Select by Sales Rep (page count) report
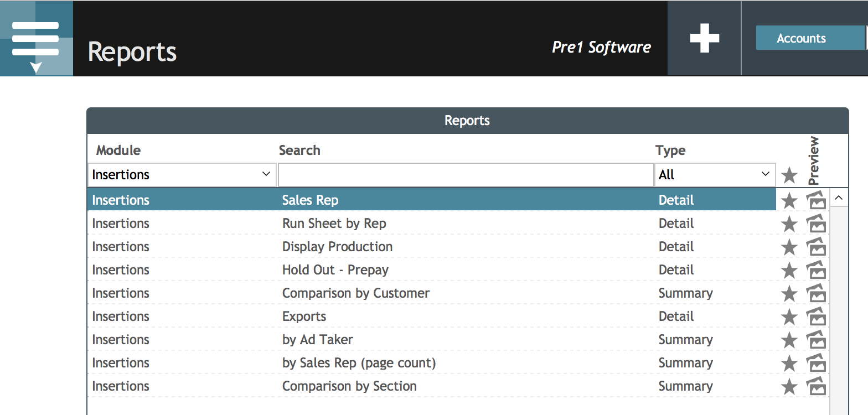 click(359, 363)
